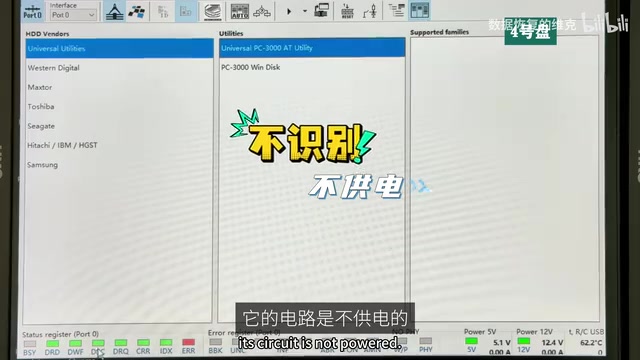Select PC-3000 Win Disk utility

312,67
